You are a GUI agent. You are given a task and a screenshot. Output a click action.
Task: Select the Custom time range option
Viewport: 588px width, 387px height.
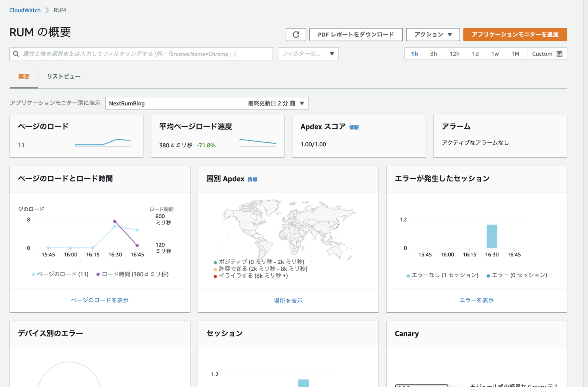click(x=542, y=54)
